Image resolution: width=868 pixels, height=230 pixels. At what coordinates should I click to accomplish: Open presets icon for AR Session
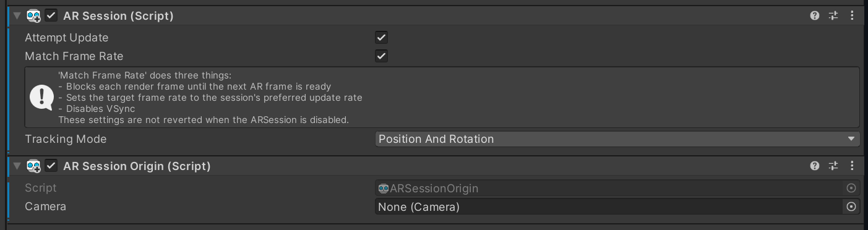point(833,16)
